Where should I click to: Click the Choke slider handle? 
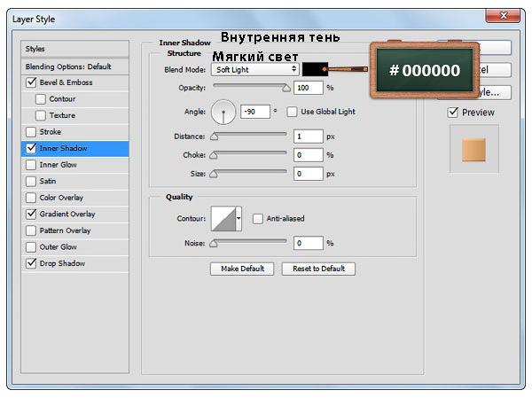coord(213,156)
